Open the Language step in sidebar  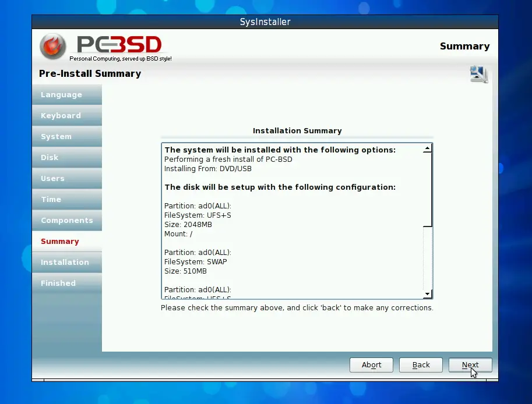click(67, 94)
